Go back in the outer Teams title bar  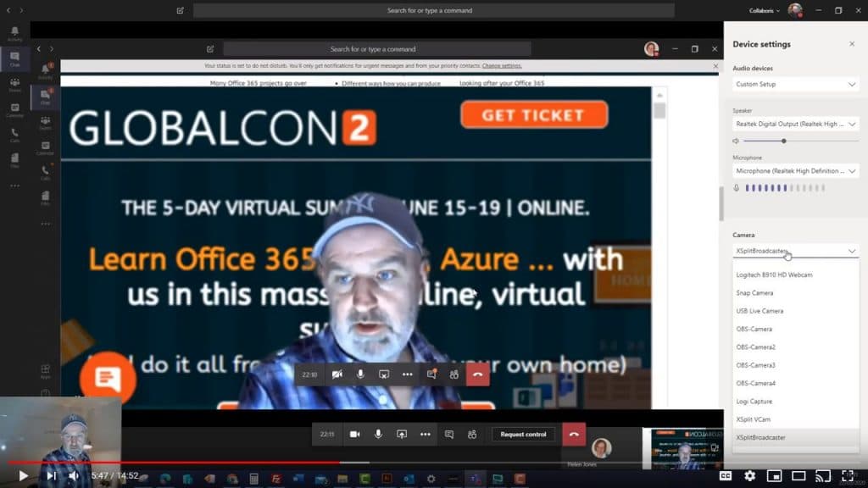pyautogui.click(x=8, y=10)
